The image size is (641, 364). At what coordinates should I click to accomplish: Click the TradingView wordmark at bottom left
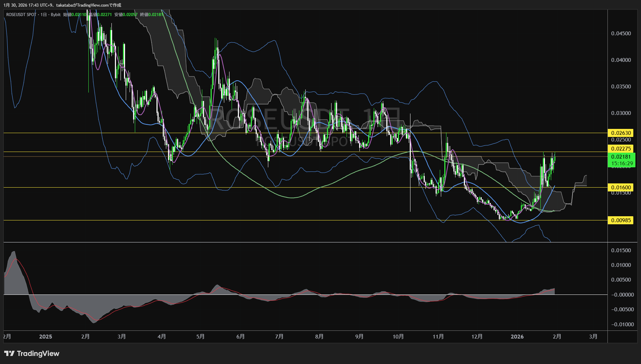point(38,354)
